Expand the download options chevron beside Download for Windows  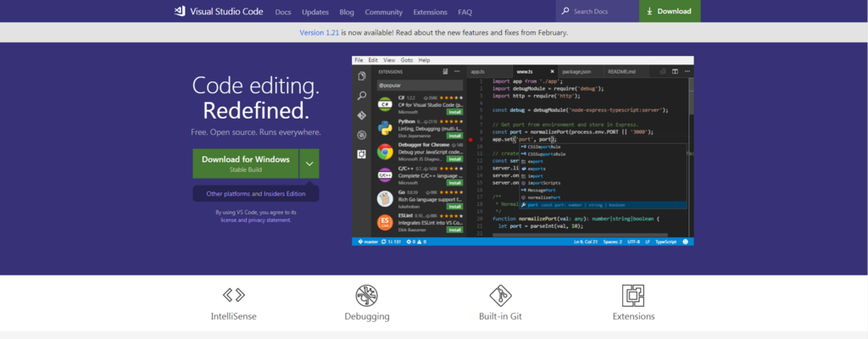309,164
